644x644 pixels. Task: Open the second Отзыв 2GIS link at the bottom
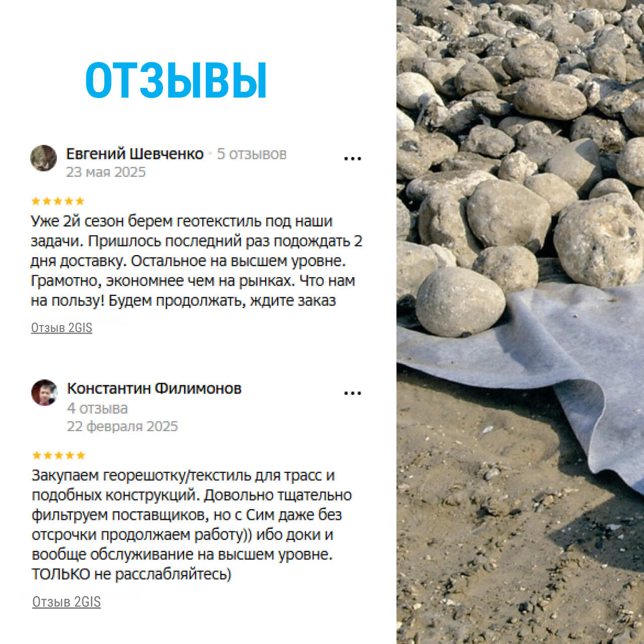[66, 602]
